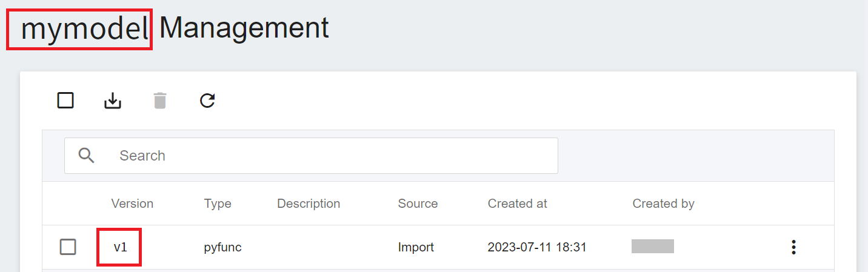This screenshot has height=272, width=868.
Task: Click the Description column header
Action: click(309, 204)
